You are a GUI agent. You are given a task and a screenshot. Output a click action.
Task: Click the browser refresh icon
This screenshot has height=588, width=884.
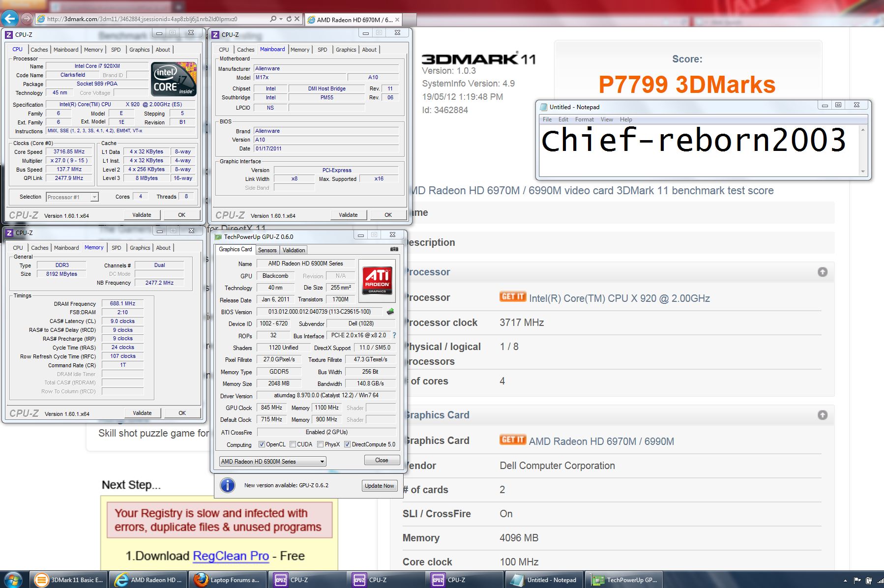289,19
